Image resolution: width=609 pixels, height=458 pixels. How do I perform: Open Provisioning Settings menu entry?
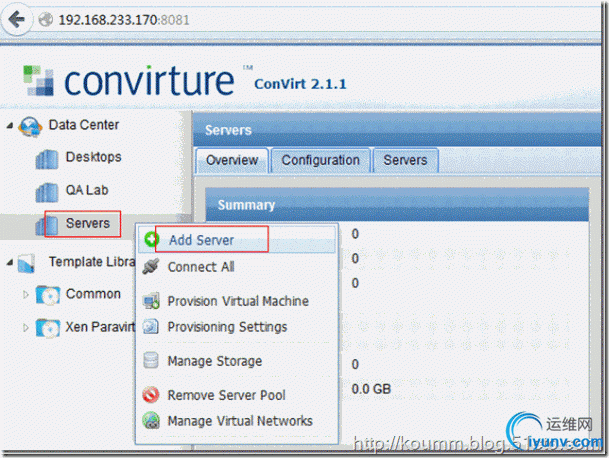[237, 327]
